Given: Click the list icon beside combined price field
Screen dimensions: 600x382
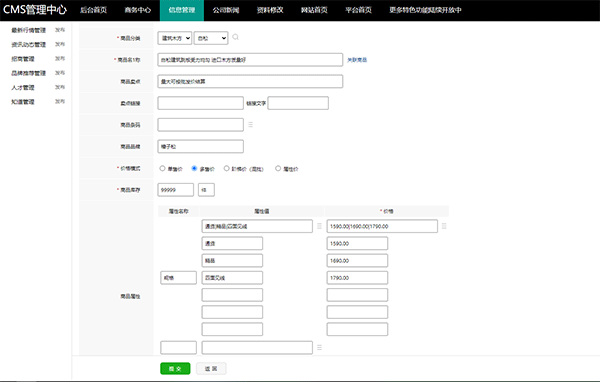Looking at the screenshot, I should [444, 226].
